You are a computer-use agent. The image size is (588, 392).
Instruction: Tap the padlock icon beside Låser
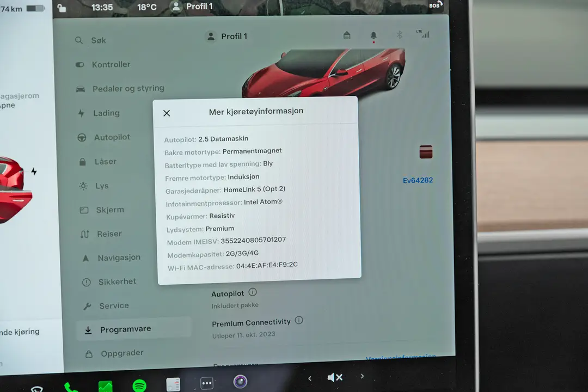click(83, 162)
